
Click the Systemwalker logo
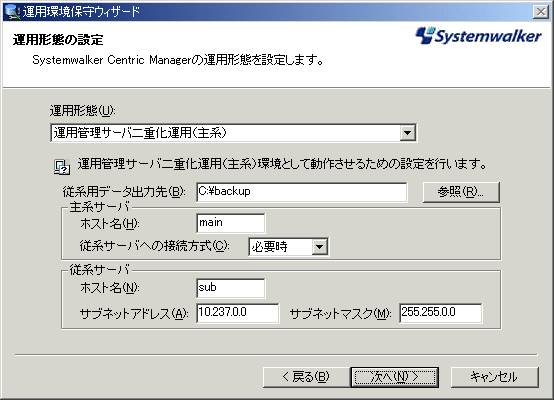[478, 36]
